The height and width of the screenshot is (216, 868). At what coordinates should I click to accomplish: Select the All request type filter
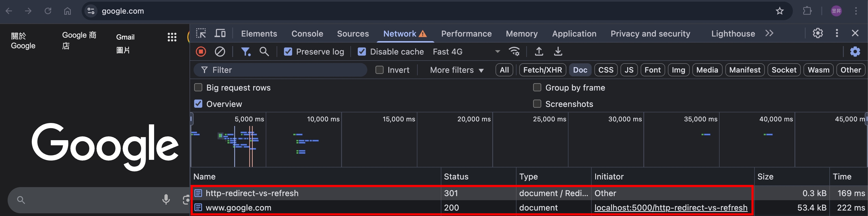(505, 70)
